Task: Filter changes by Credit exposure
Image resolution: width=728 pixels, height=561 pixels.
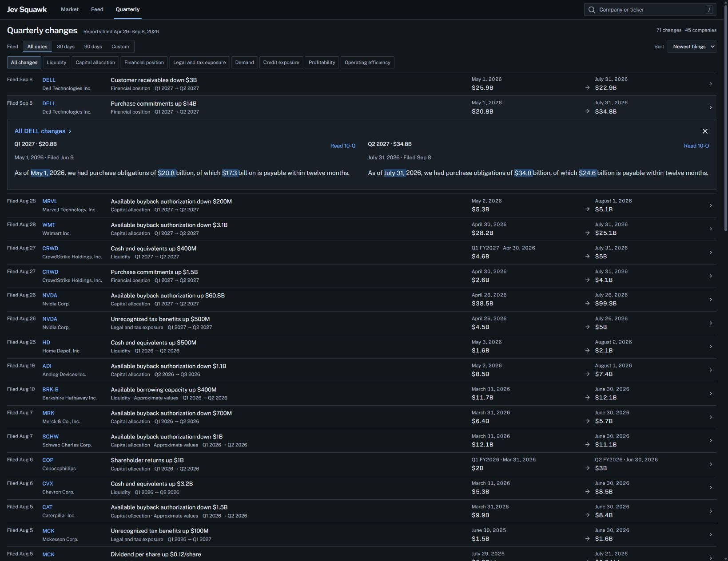Action: pyautogui.click(x=281, y=63)
